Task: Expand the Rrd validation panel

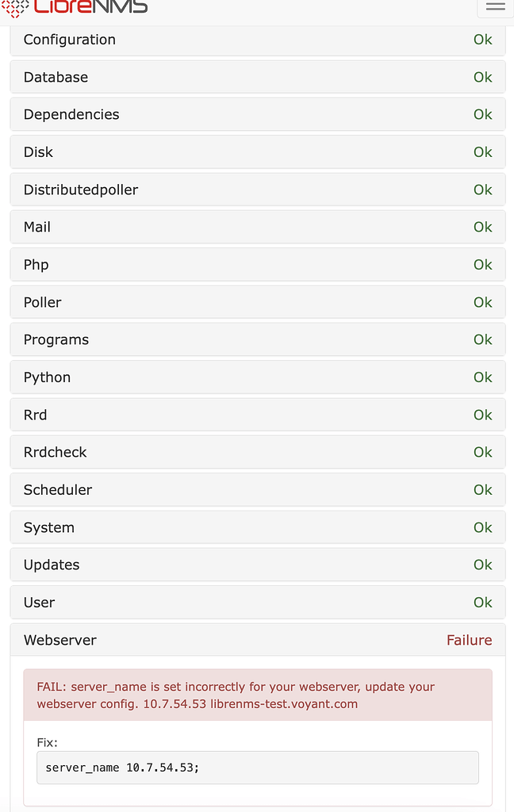Action: (x=257, y=415)
